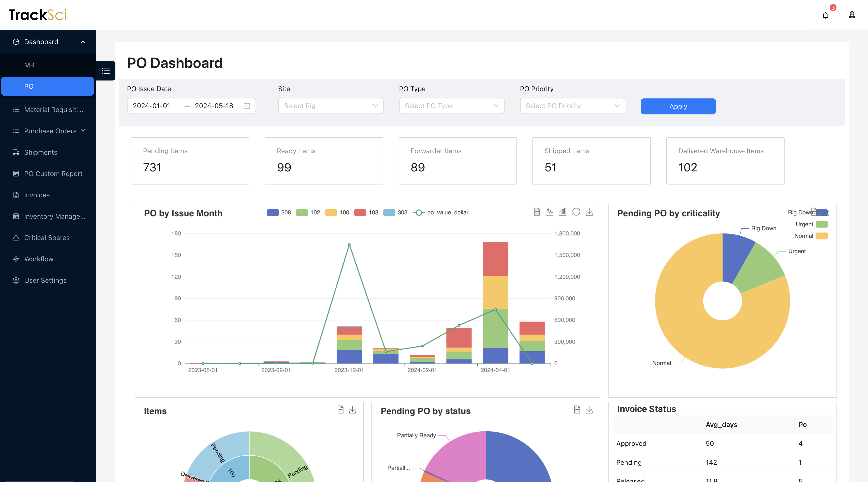The width and height of the screenshot is (868, 482).
Task: Open the Select PO Priority dropdown
Action: tap(572, 106)
